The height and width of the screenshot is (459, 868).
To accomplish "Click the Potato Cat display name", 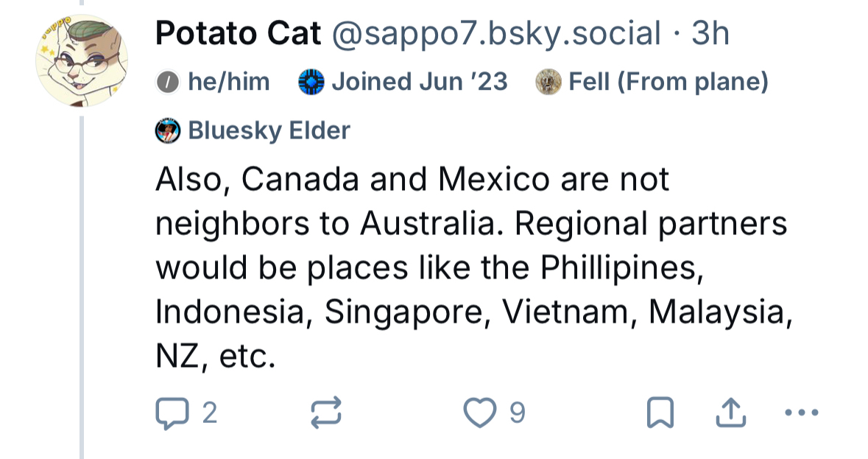I will pyautogui.click(x=239, y=34).
